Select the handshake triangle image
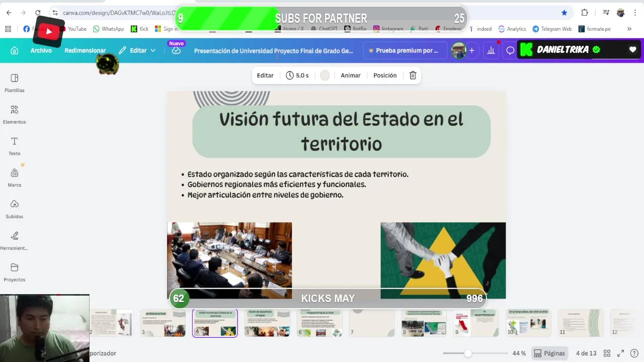The width and height of the screenshot is (644, 362). pyautogui.click(x=443, y=260)
